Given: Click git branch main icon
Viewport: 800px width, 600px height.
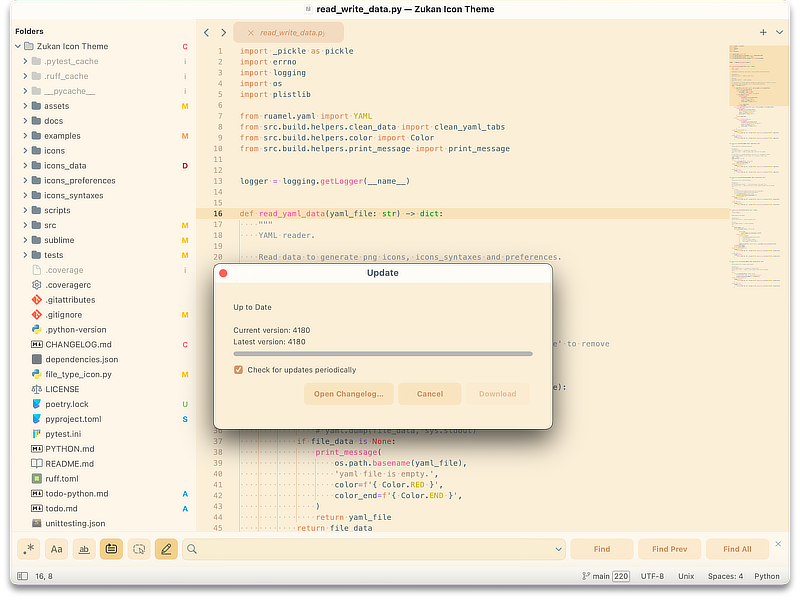Looking at the screenshot, I should tap(586, 576).
